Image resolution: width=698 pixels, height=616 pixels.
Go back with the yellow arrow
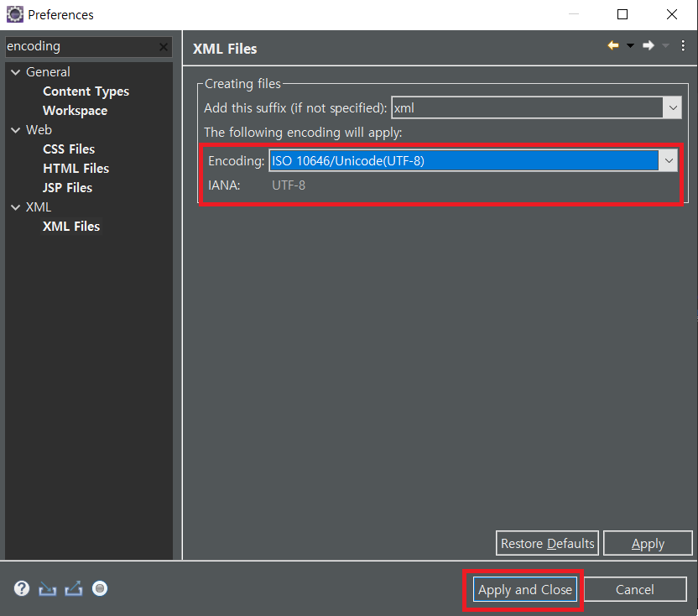(x=613, y=45)
